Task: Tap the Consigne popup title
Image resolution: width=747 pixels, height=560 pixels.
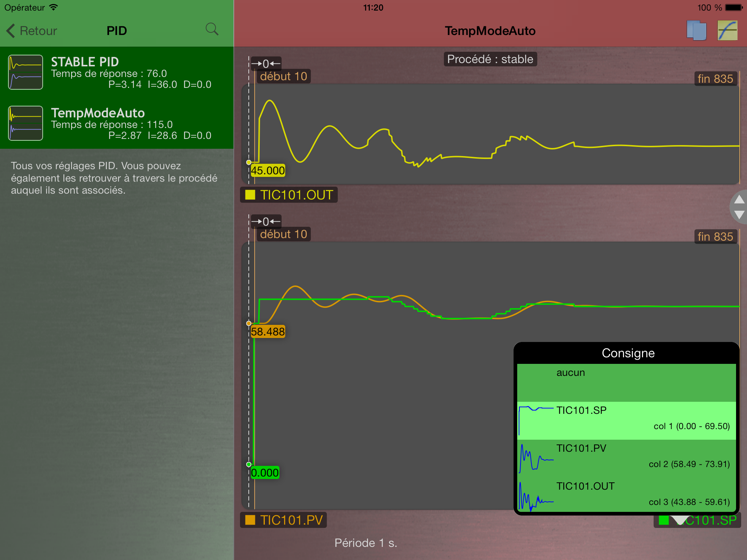Action: coord(628,353)
